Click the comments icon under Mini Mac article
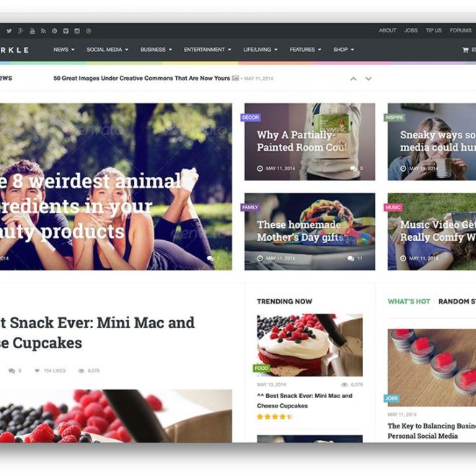Image resolution: width=476 pixels, height=476 pixels. click(x=12, y=371)
